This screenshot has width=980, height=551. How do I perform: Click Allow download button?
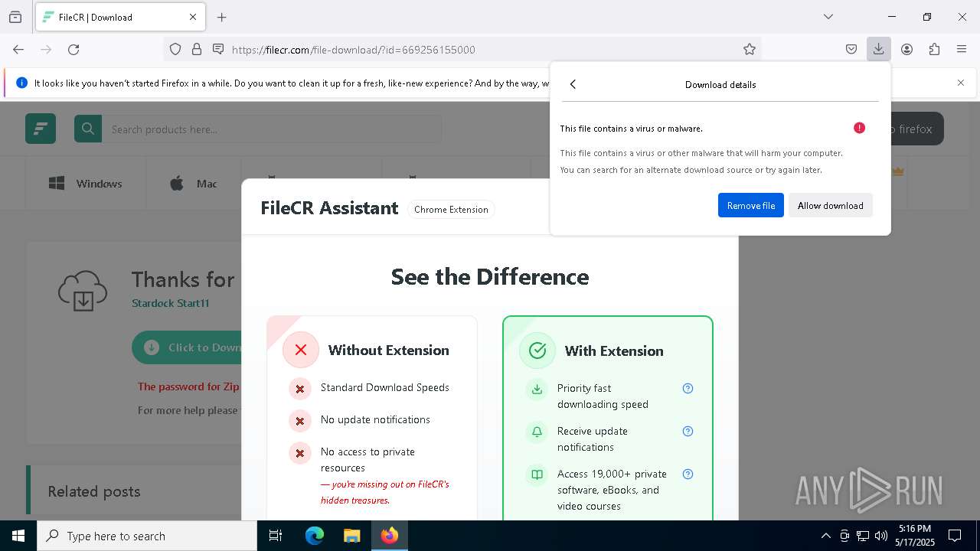coord(830,205)
